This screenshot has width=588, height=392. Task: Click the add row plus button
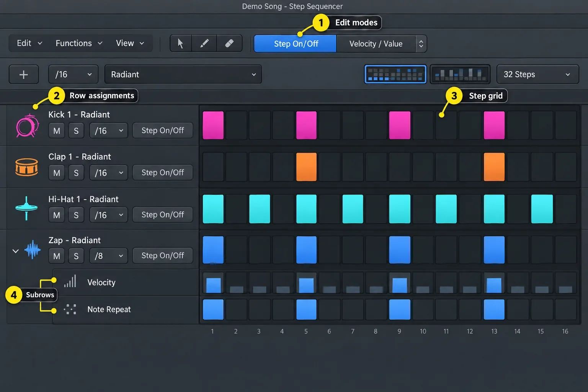(24, 74)
